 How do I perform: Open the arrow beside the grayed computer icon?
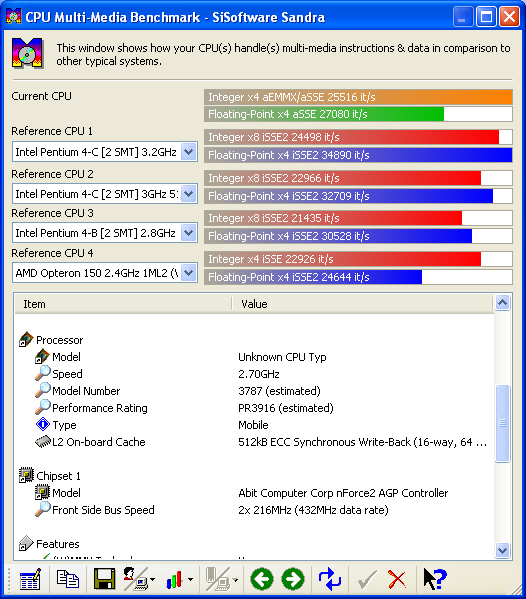(x=235, y=580)
